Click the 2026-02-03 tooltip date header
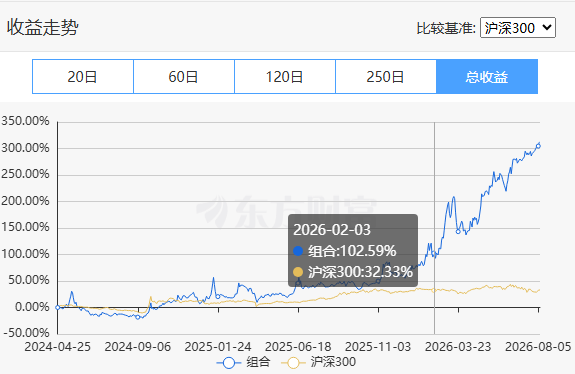This screenshot has height=374, width=575. click(332, 230)
